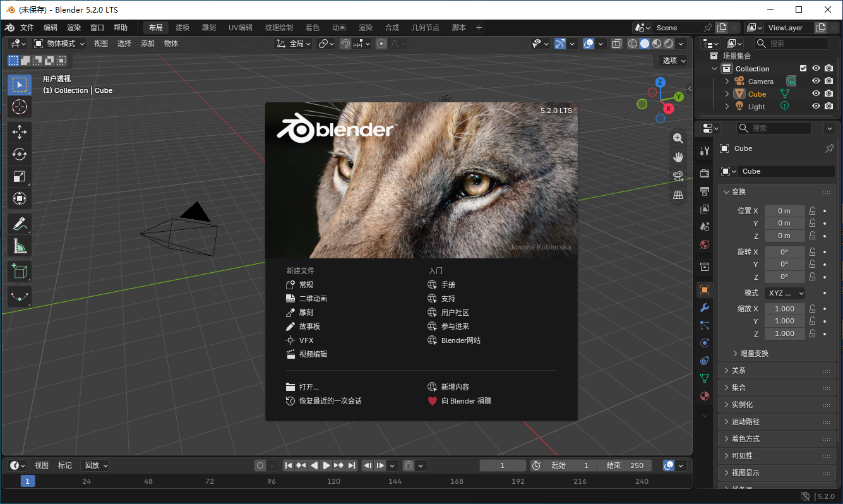Toggle lock for Scale Z
The width and height of the screenshot is (843, 504).
coord(813,333)
